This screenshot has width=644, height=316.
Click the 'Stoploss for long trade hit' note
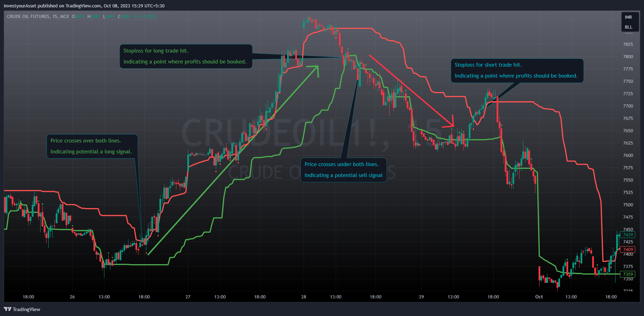[x=186, y=56]
